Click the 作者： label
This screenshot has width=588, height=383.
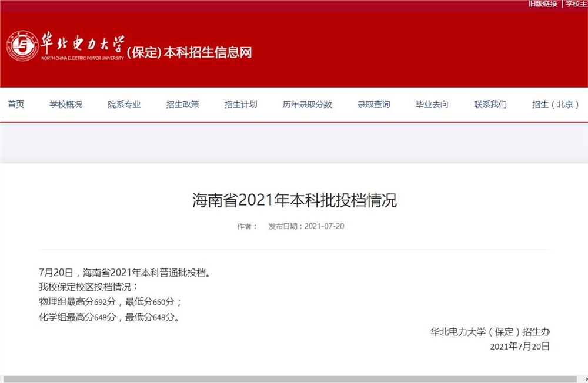click(247, 226)
